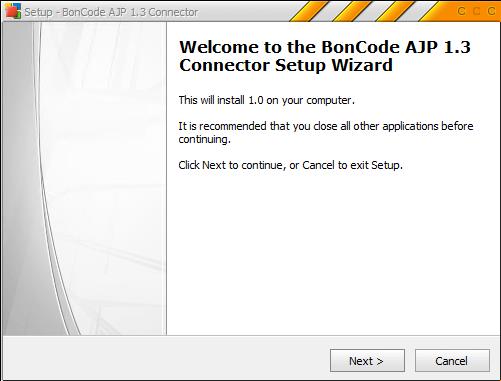This screenshot has height=381, width=501.
Task: Click the word 'continuing.' in the recommendation text
Action: [x=204, y=139]
